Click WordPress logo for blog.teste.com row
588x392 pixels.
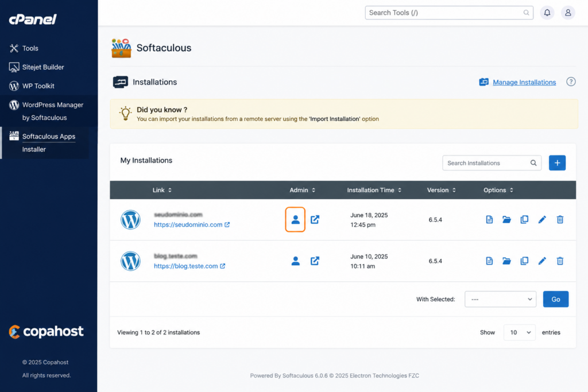(x=130, y=261)
